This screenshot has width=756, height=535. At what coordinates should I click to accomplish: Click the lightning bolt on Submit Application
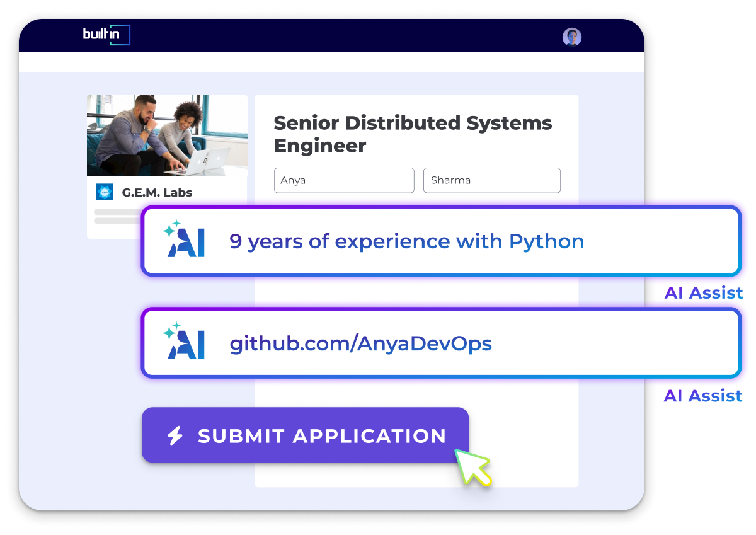[x=175, y=435]
